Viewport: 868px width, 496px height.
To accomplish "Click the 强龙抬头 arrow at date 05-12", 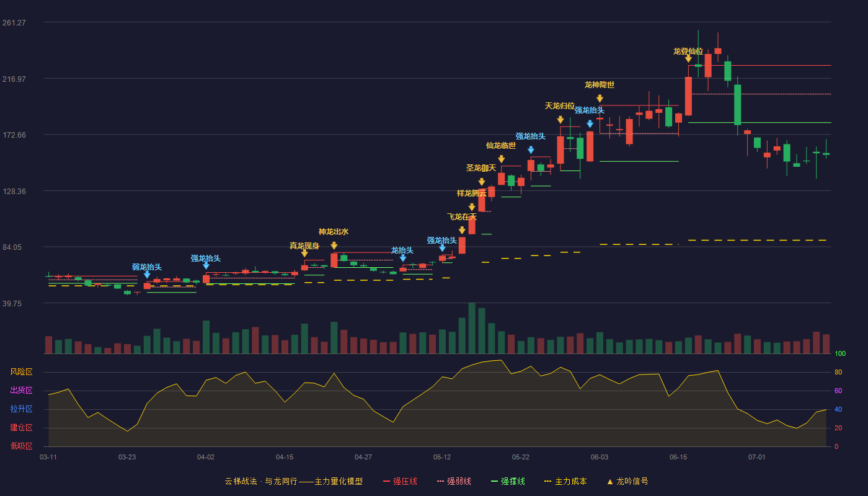I will [442, 248].
